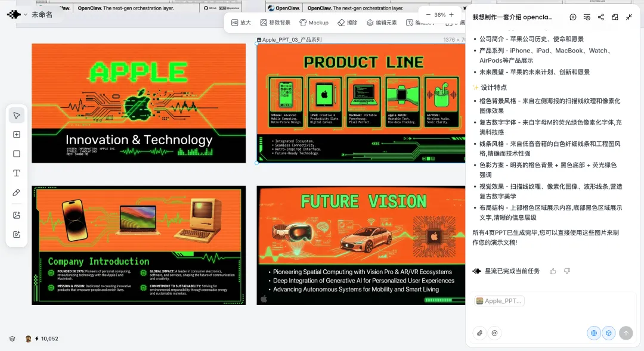The height and width of the screenshot is (351, 644).
Task: Click the Mockup toolbar button
Action: click(x=314, y=23)
